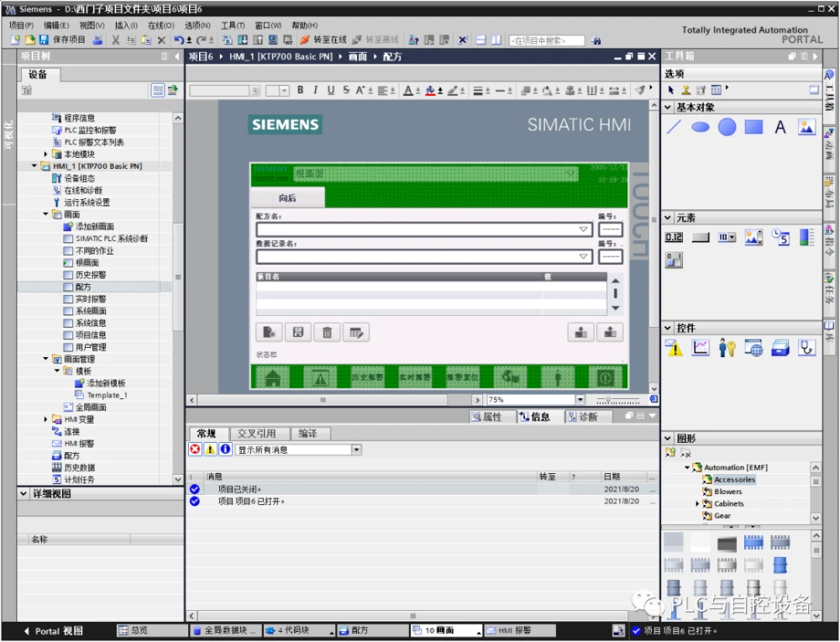This screenshot has width=840, height=642.
Task: Open 总览 from the bottom task bar
Action: (x=150, y=630)
